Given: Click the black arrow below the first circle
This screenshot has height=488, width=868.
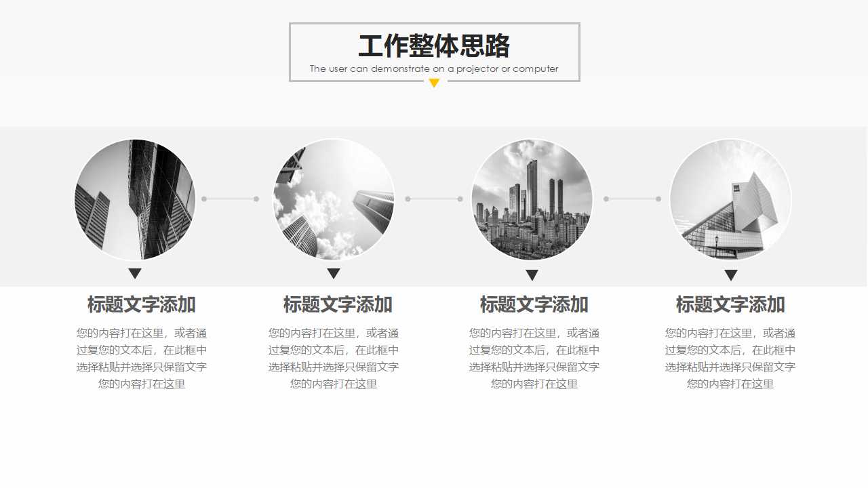Looking at the screenshot, I should pos(134,273).
